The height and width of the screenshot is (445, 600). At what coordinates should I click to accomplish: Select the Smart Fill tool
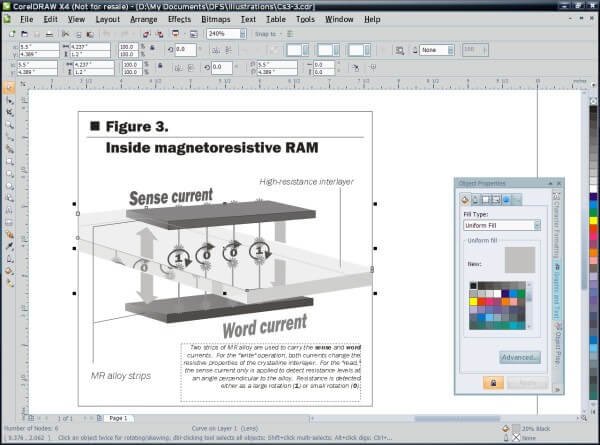click(10, 149)
